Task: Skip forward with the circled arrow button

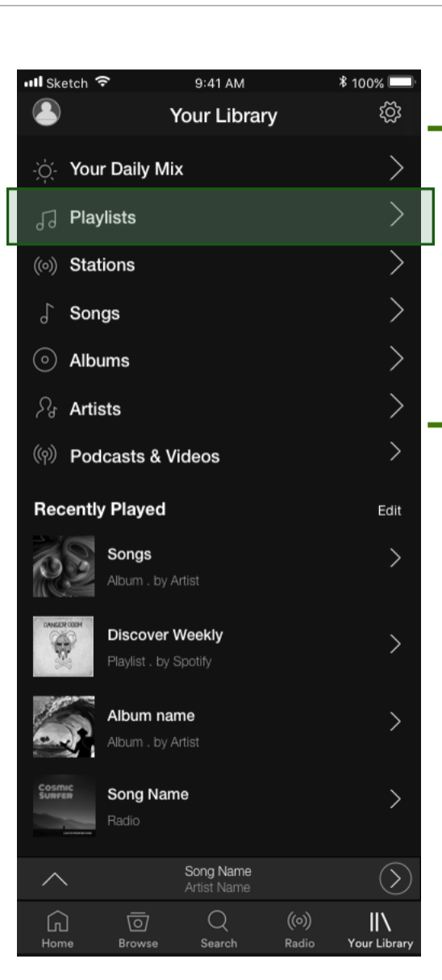Action: coord(395,878)
